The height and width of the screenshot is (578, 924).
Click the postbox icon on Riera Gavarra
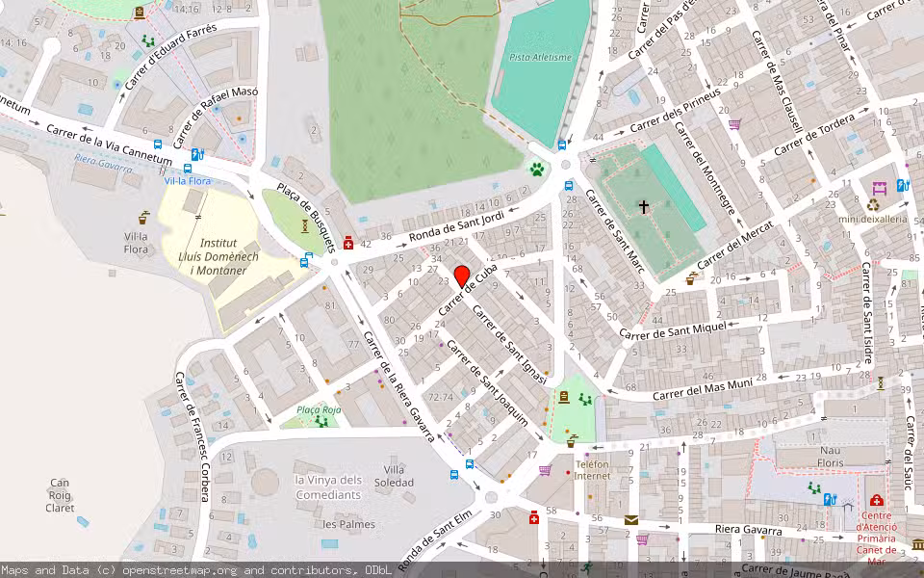(630, 519)
